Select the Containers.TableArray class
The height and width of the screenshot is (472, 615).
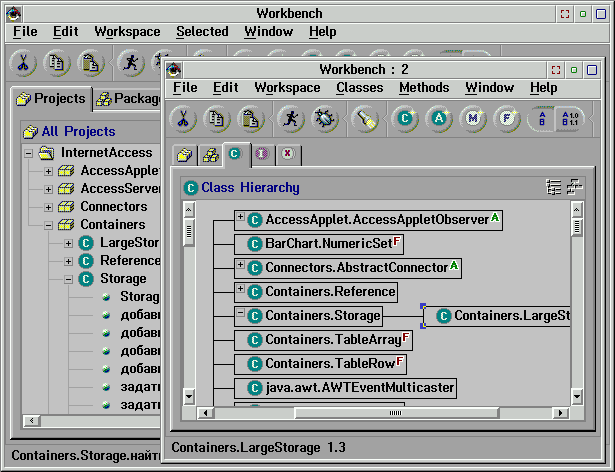coord(330,340)
